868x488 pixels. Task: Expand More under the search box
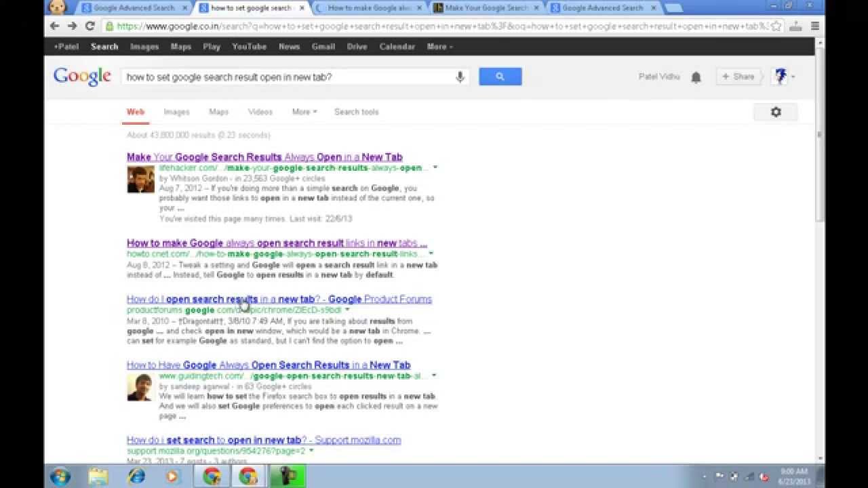(x=304, y=112)
